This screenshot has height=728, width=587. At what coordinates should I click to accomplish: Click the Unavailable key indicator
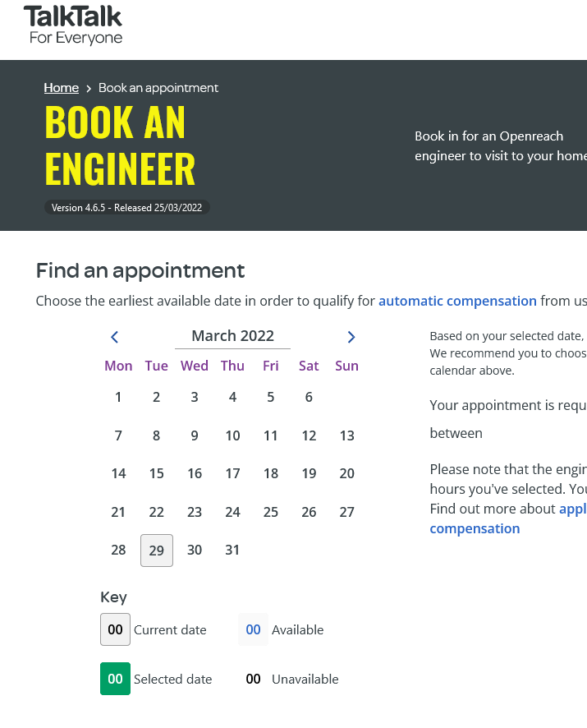click(x=253, y=680)
